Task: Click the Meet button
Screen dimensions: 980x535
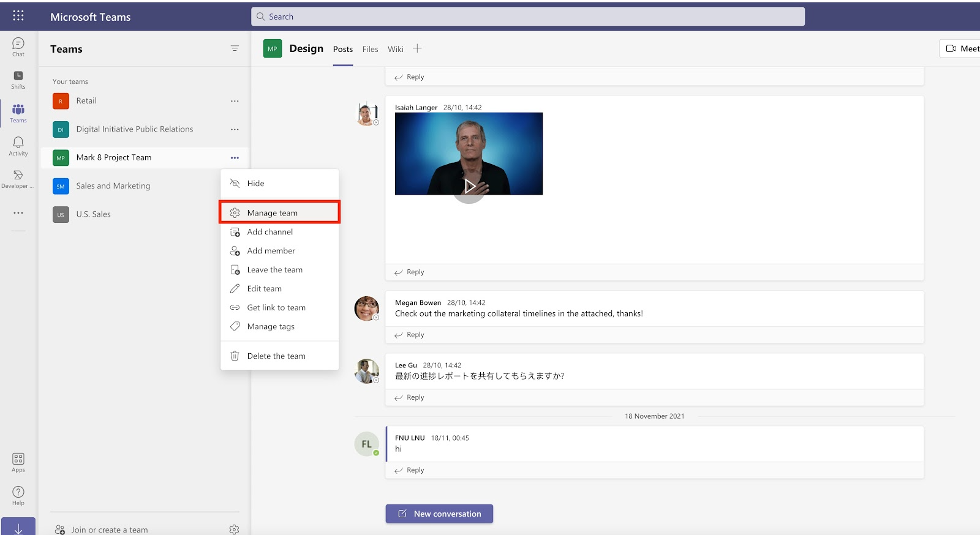Action: click(961, 48)
